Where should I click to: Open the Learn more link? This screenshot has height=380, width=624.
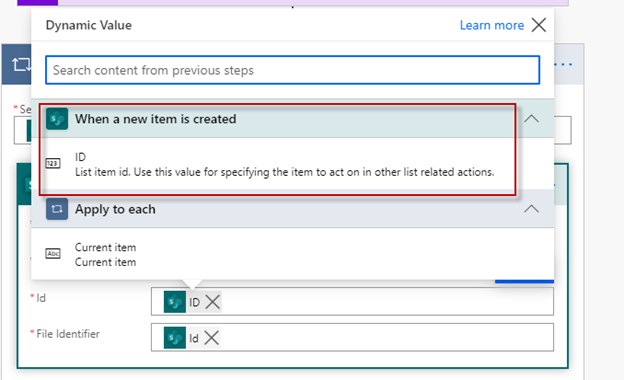(x=491, y=25)
